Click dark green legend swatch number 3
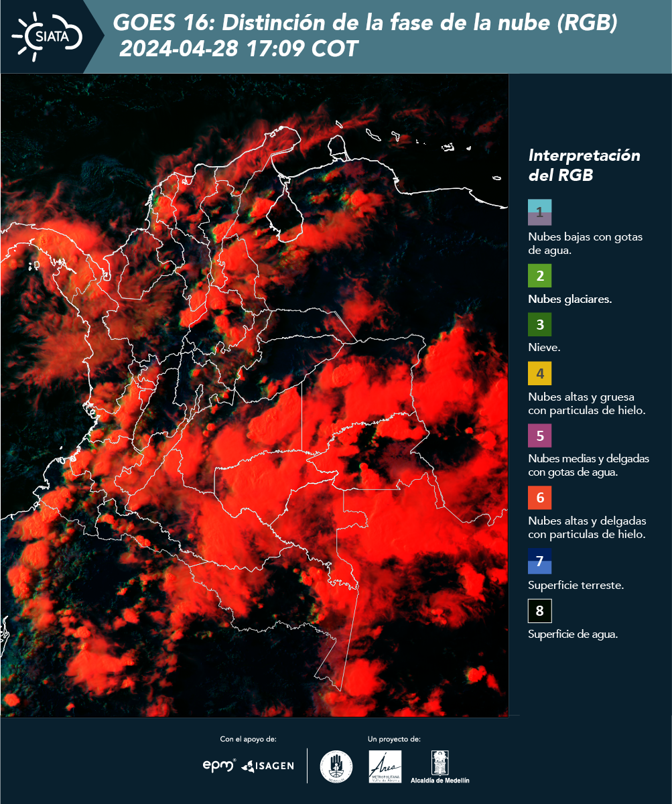This screenshot has width=672, height=804. click(539, 324)
